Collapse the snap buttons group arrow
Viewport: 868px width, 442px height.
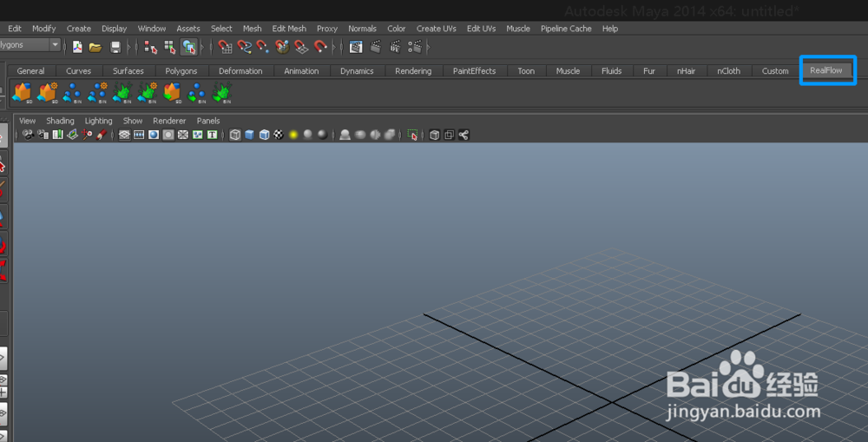tap(334, 47)
